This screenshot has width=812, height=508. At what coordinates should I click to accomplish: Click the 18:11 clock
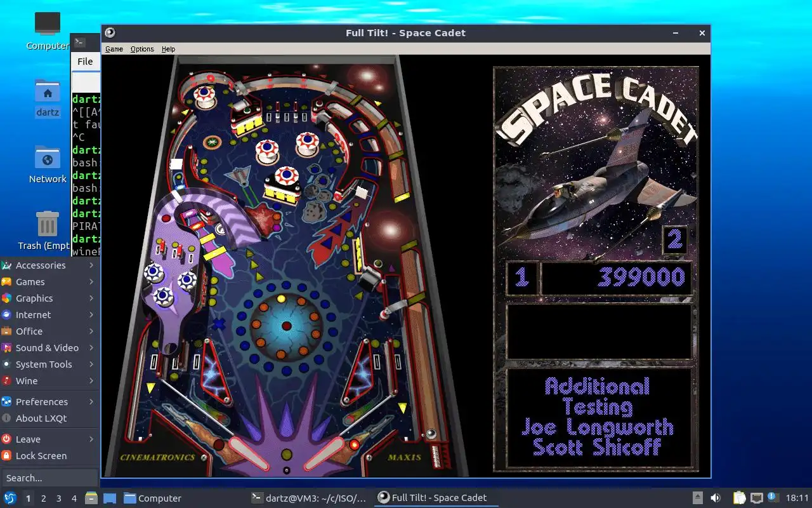click(x=797, y=498)
